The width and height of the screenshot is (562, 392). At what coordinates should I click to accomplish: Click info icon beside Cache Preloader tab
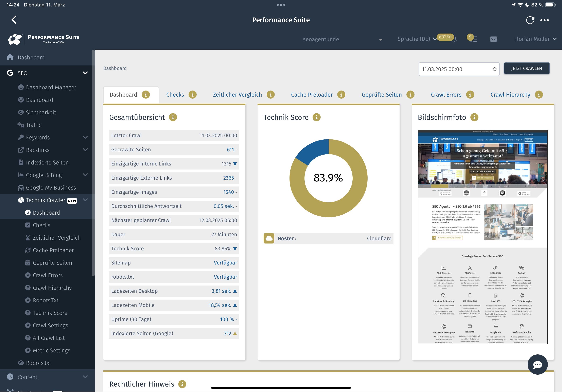coord(341,95)
